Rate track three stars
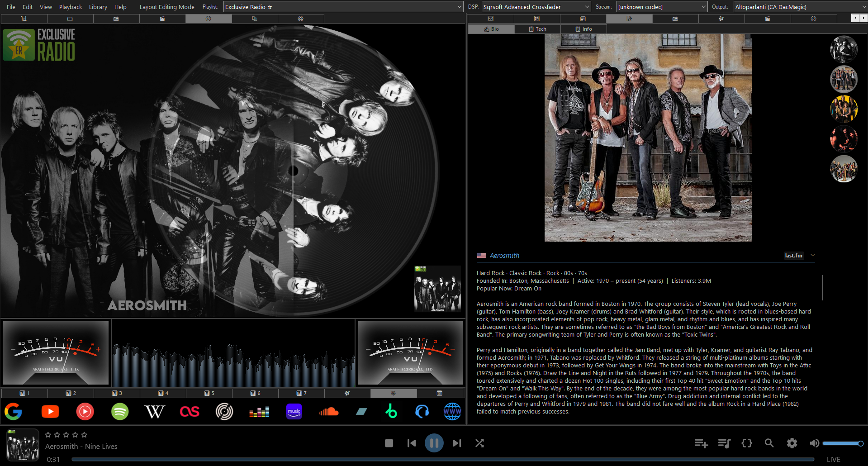Viewport: 868px width, 466px height. [x=66, y=435]
